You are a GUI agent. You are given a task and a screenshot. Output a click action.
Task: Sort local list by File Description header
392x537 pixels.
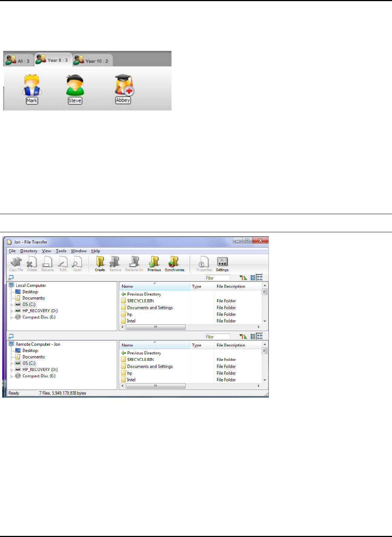tap(238, 286)
